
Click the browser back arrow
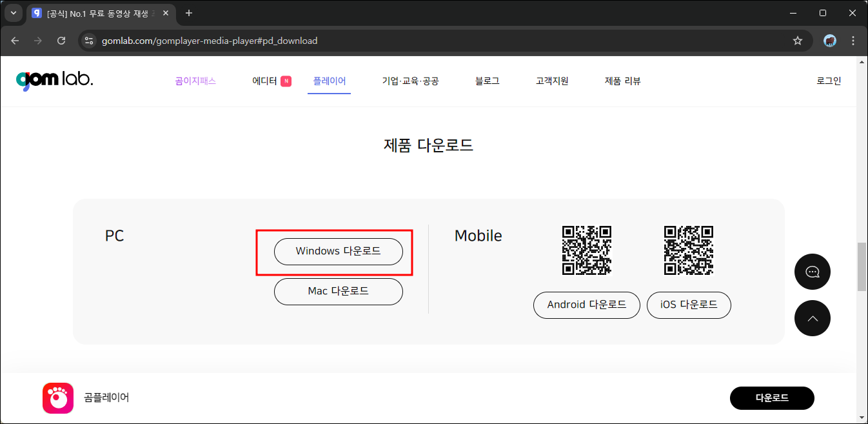[x=15, y=41]
